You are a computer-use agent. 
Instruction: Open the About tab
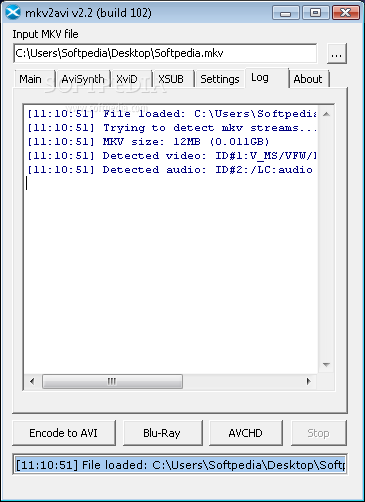(309, 79)
